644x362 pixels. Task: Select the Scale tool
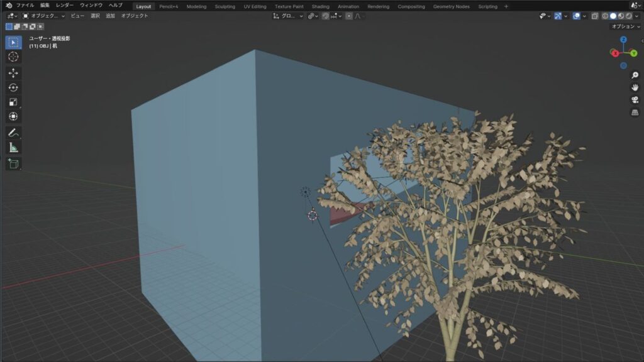coord(13,102)
